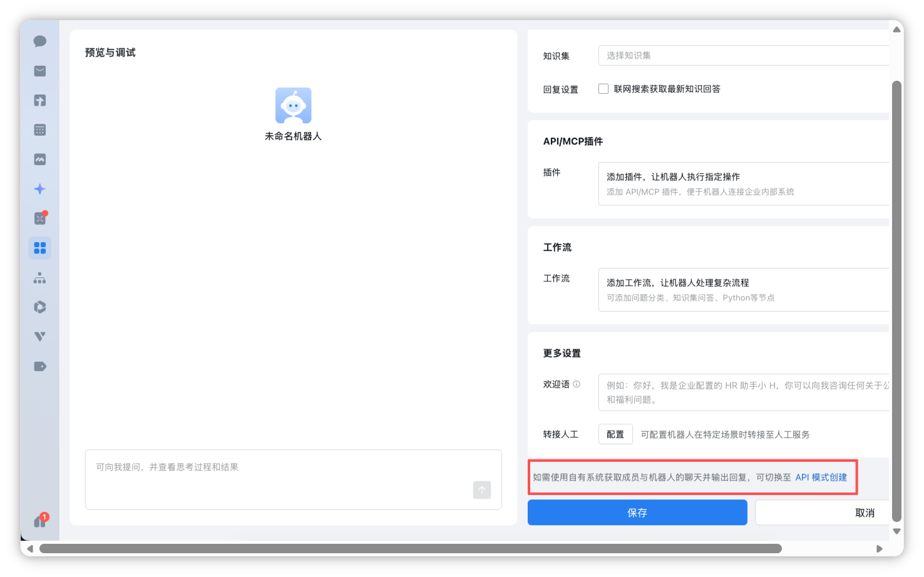
Task: Open the V-shaped logo sidebar icon
Action: pyautogui.click(x=40, y=337)
